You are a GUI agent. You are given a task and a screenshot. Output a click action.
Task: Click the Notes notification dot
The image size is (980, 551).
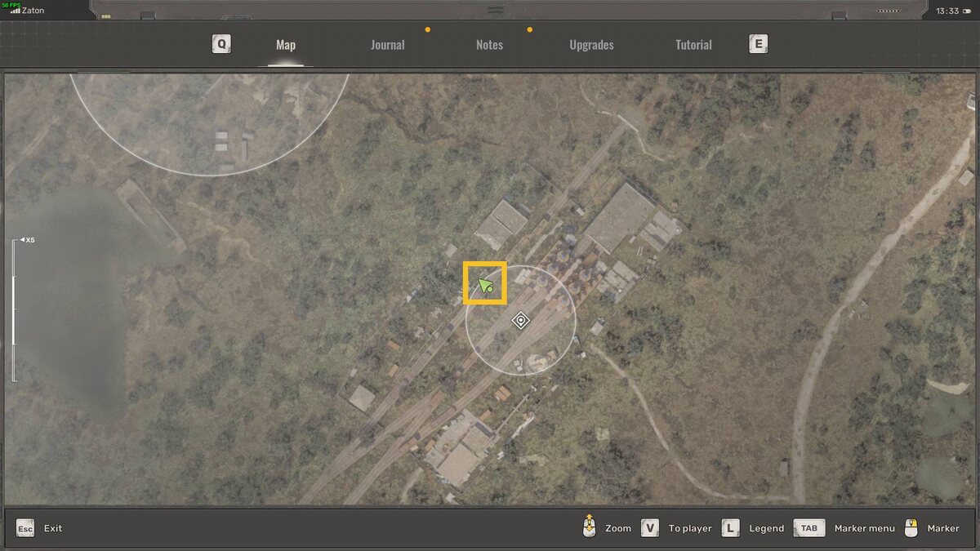529,29
